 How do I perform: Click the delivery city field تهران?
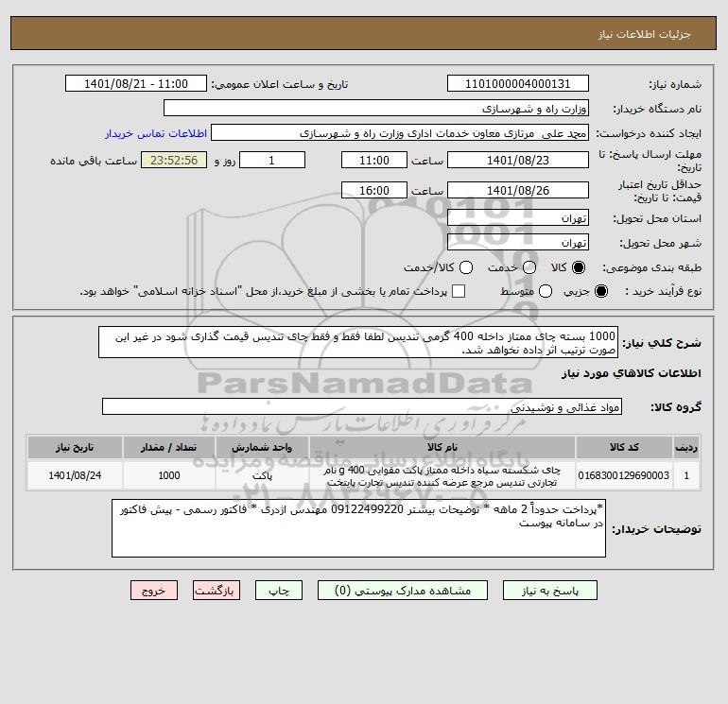coord(518,242)
